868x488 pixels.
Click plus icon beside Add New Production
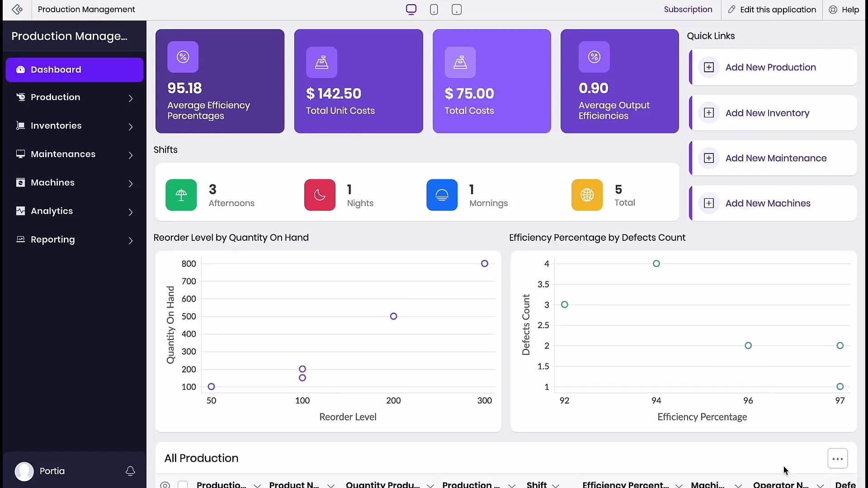coord(709,67)
